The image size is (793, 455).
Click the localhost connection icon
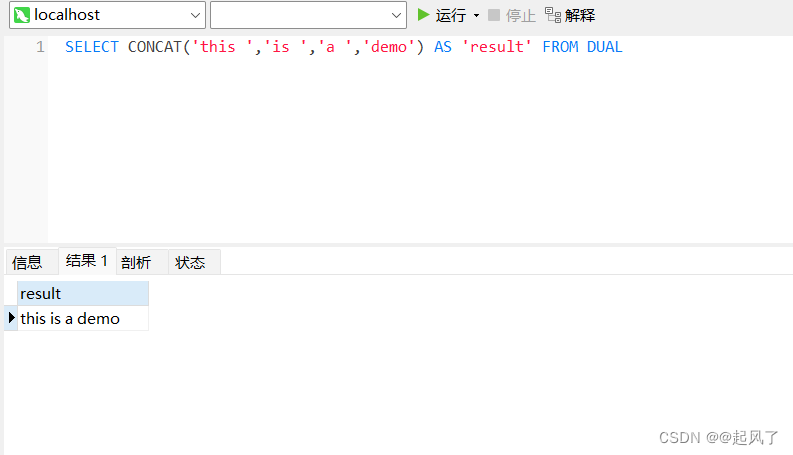[22, 15]
